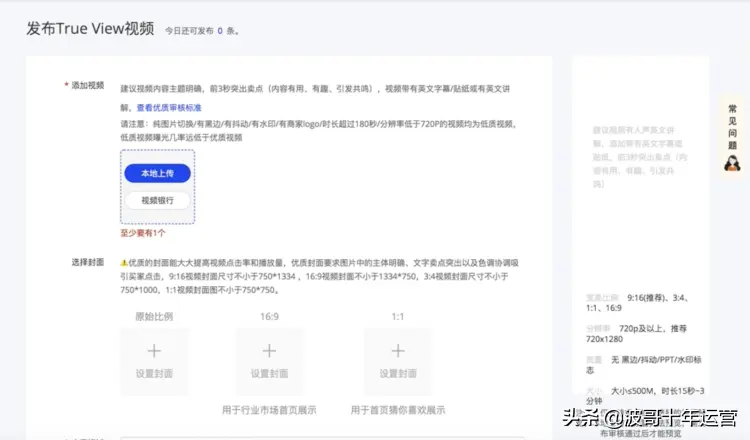Click the plus icon under 原始比例
750x440 pixels.
(154, 351)
